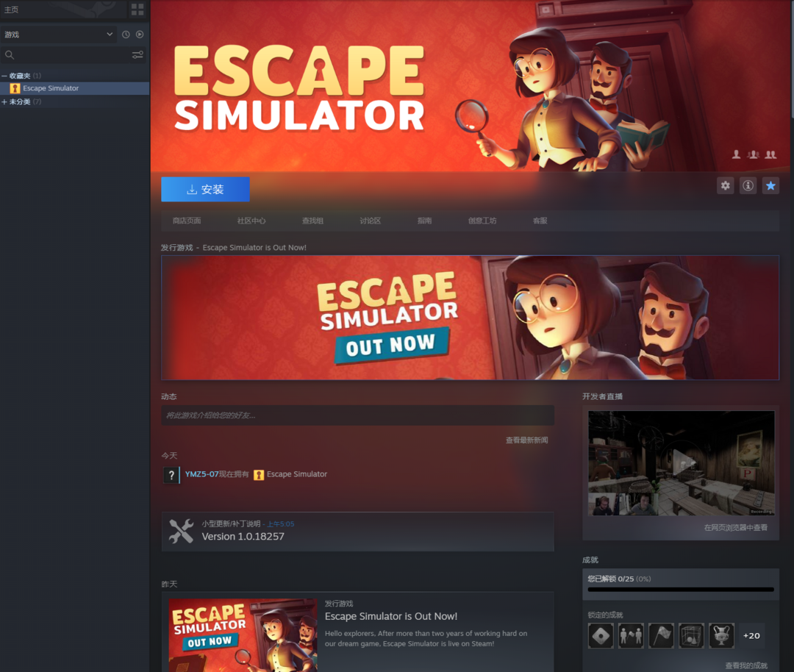Go to 主页 home
Image resolution: width=794 pixels, height=672 pixels.
(x=12, y=10)
